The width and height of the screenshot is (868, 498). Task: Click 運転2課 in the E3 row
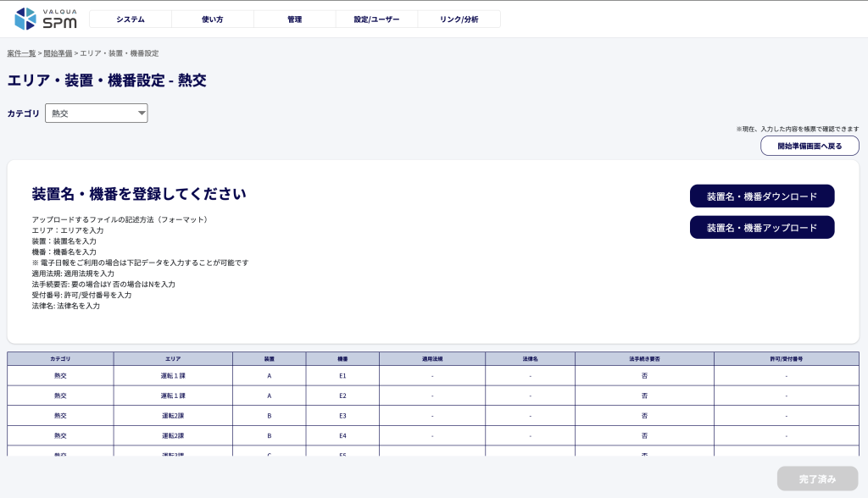[x=173, y=416]
